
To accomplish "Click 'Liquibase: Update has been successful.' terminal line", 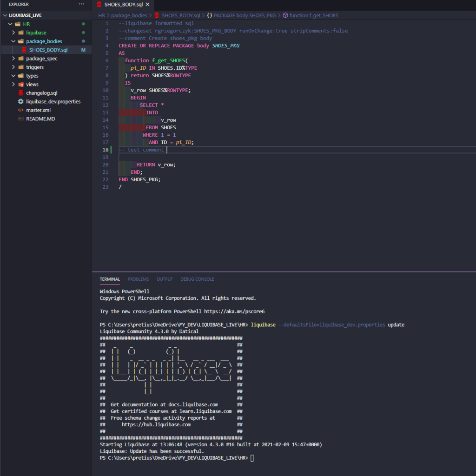I will (152, 451).
